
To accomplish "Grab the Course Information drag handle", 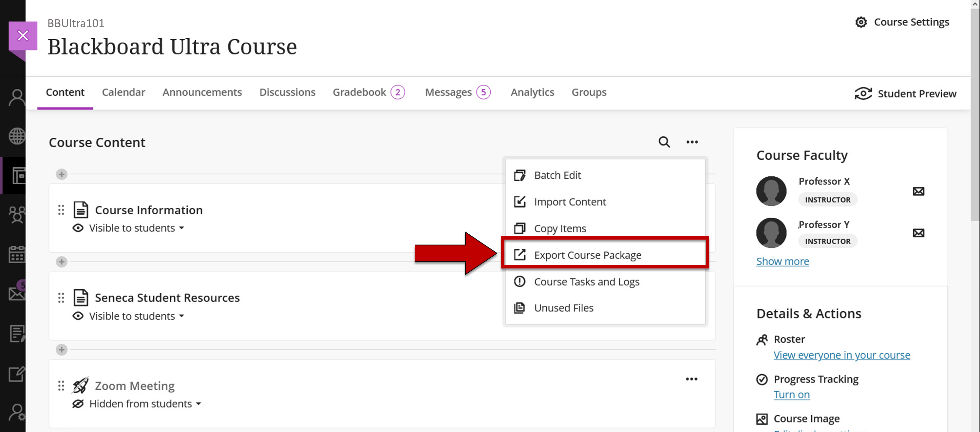I will [61, 210].
